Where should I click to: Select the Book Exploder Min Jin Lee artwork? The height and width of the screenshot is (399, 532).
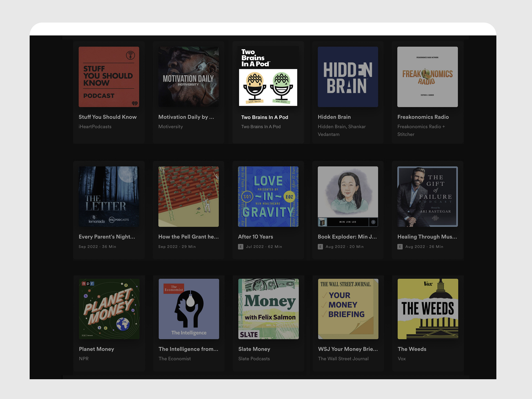(348, 197)
